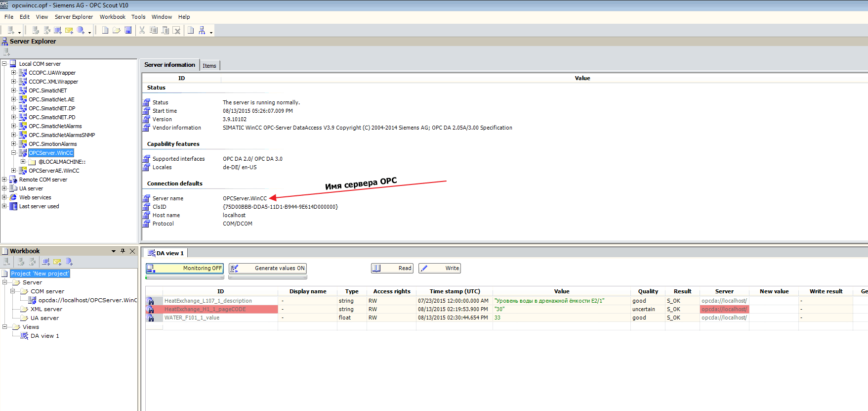Expand the Remote COM server node
Screen dimensions: 868x411
point(4,180)
